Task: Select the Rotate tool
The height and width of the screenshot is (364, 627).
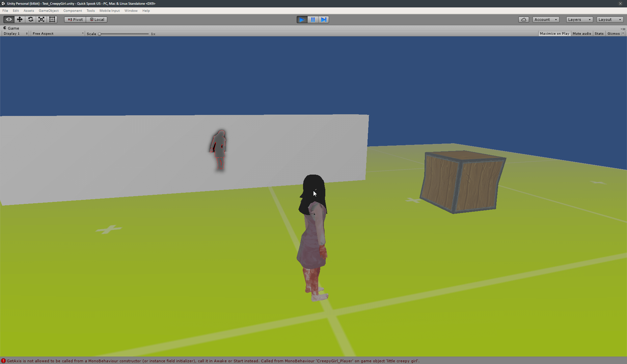Action: click(30, 20)
